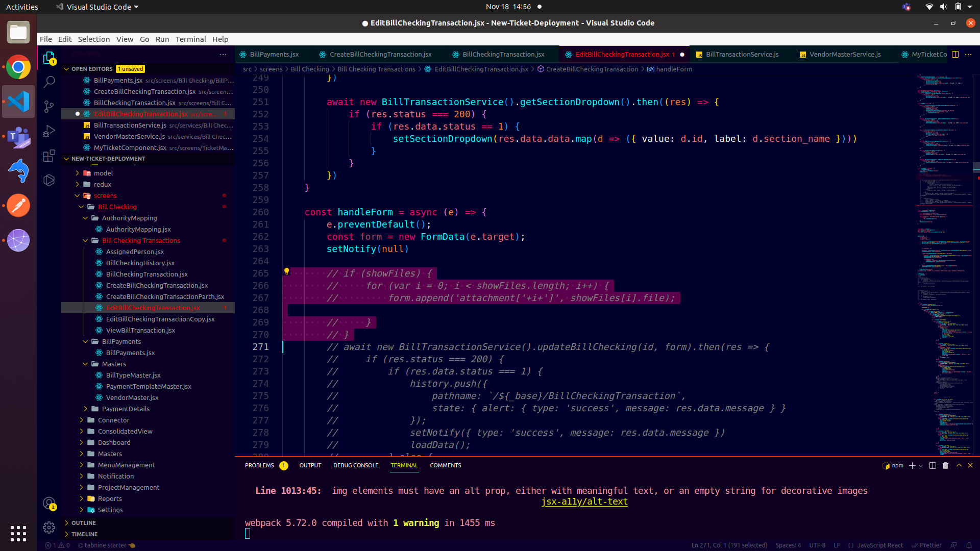The image size is (980, 551).
Task: Show Applications grid in the dock
Action: [x=18, y=533]
